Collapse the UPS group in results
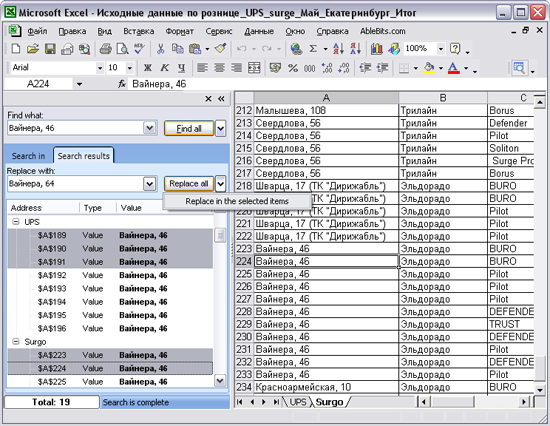 16,222
